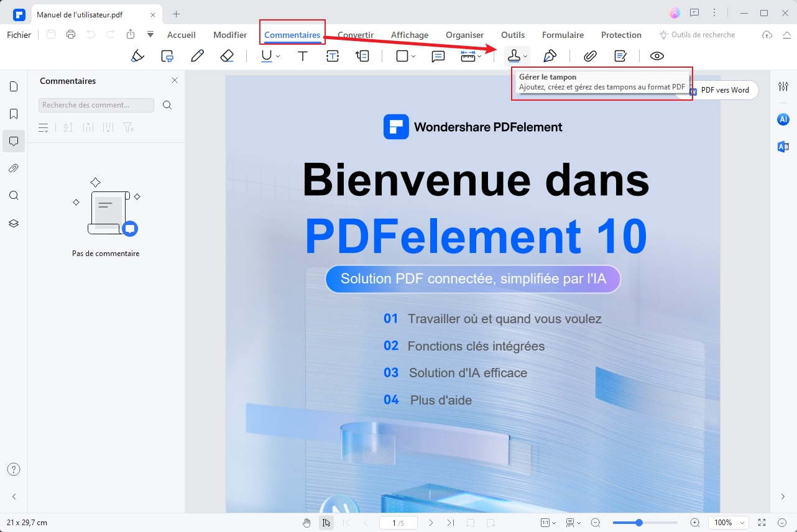Open the attachments panel in left sidebar
797x532 pixels.
click(14, 168)
